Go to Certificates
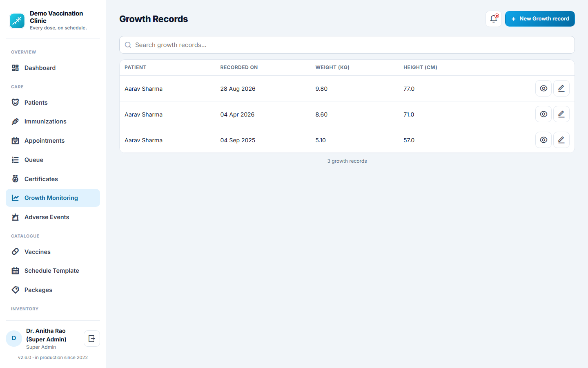The width and height of the screenshot is (588, 368). click(53, 179)
